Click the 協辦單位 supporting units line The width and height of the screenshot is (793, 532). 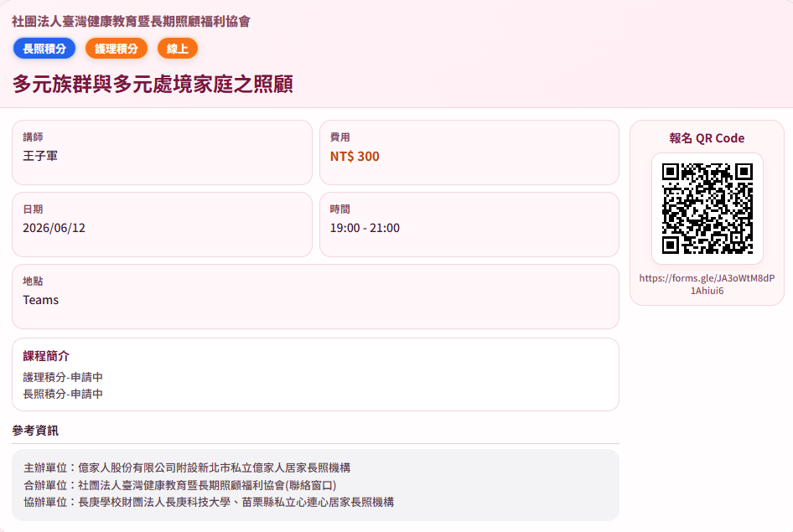(x=209, y=502)
